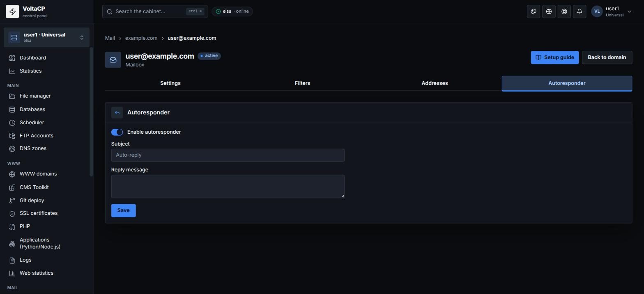Click the CMS Toolkit icon
The width and height of the screenshot is (644, 294).
(x=12, y=187)
